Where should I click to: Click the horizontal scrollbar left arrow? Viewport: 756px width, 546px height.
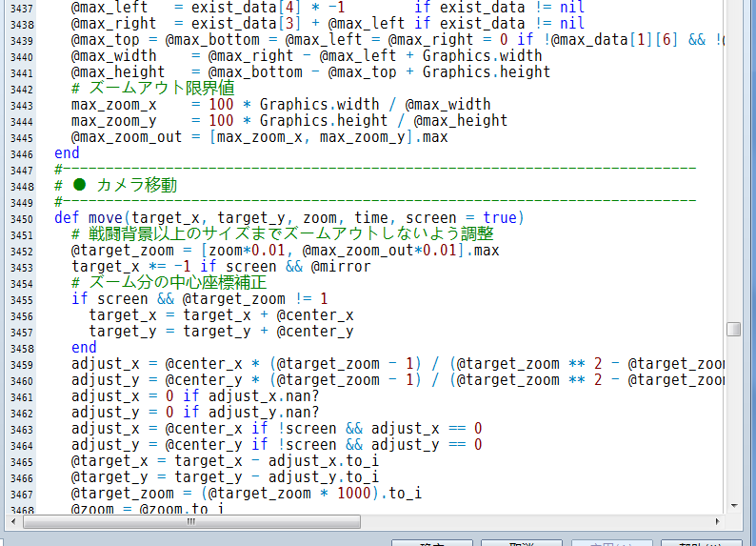tap(13, 521)
